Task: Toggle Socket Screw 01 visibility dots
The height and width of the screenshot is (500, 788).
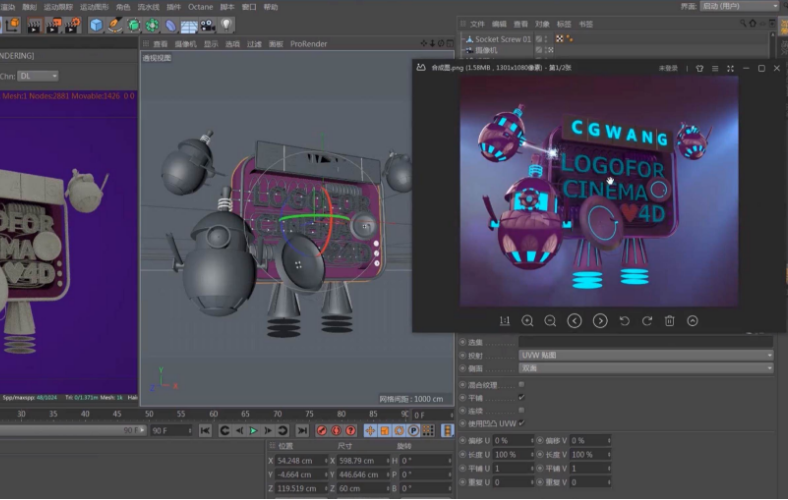Action: tap(546, 39)
